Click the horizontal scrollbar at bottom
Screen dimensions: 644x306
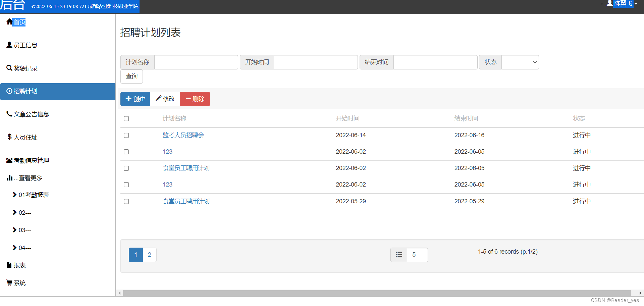point(377,293)
